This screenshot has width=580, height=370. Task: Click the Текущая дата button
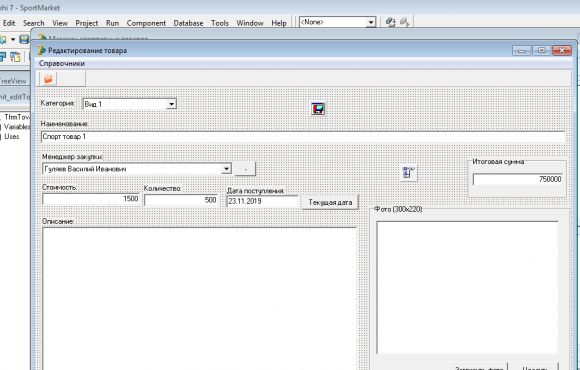pos(330,202)
